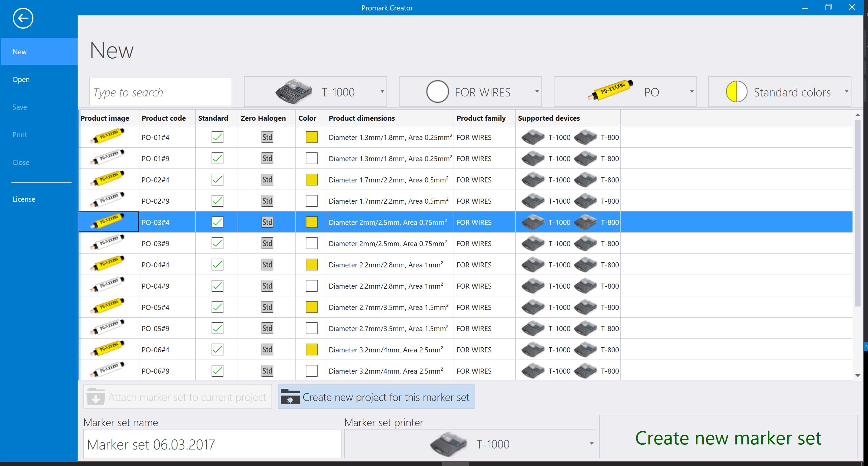The height and width of the screenshot is (466, 868).
Task: Click the circle icon in FOR WIRES filter
Action: [x=437, y=91]
